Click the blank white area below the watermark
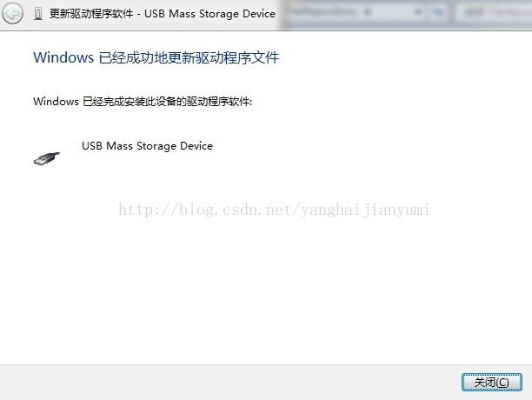 (x=266, y=289)
